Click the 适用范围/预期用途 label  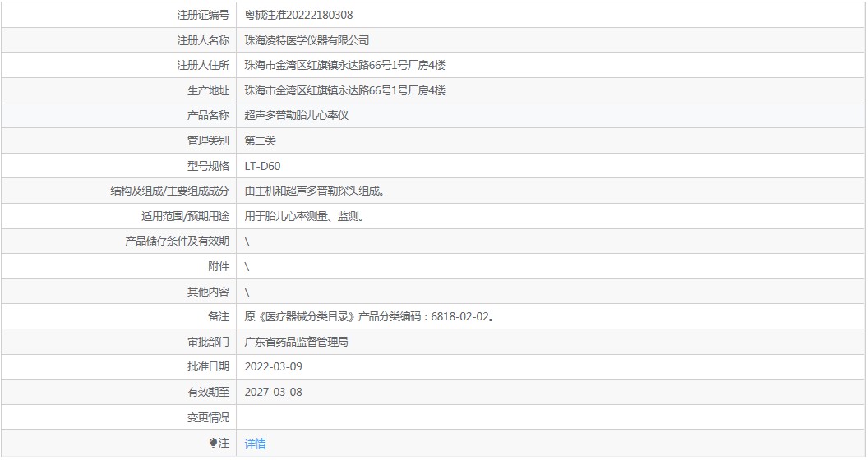(x=185, y=216)
